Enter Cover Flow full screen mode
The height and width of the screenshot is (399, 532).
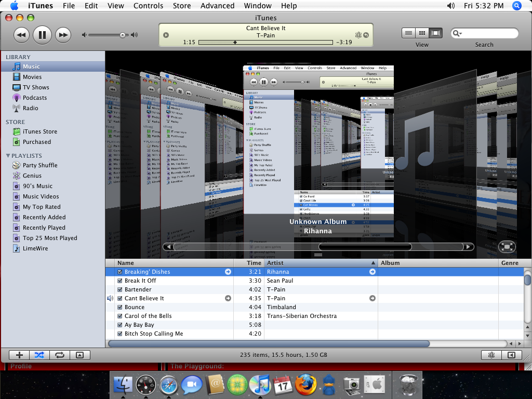[x=507, y=247]
